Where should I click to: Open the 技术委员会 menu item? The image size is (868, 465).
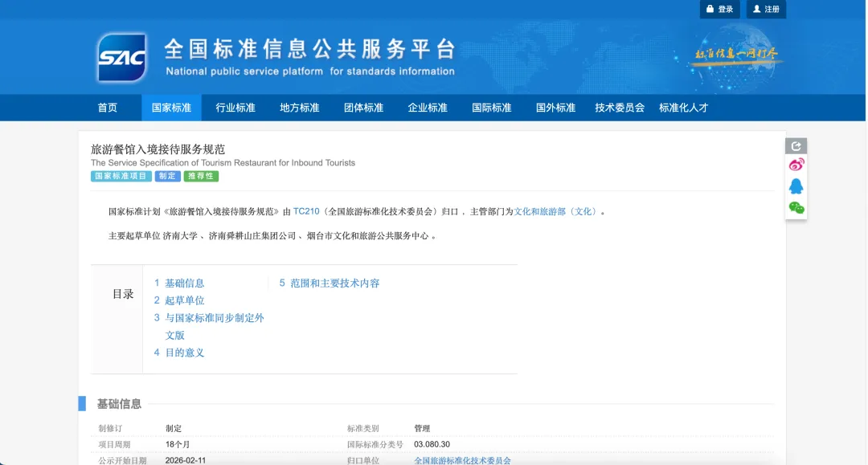[x=620, y=107]
